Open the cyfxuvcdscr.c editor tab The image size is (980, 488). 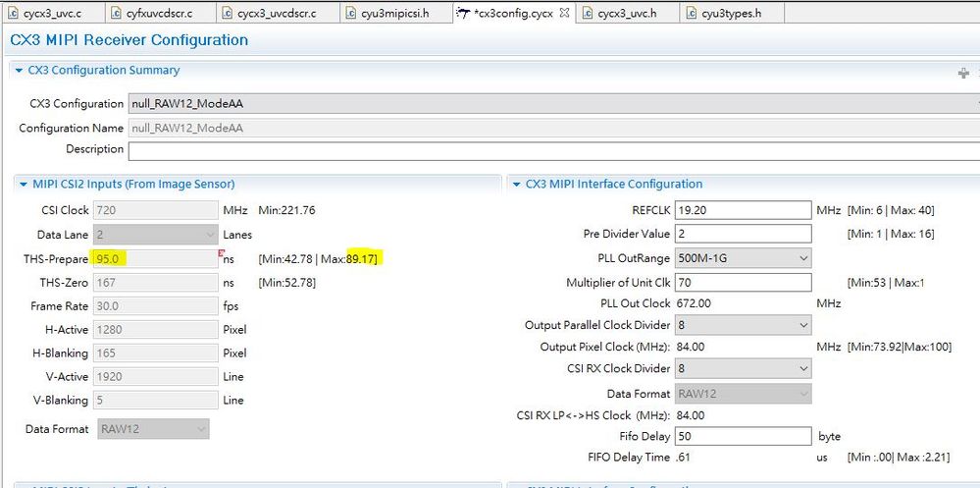click(x=161, y=13)
